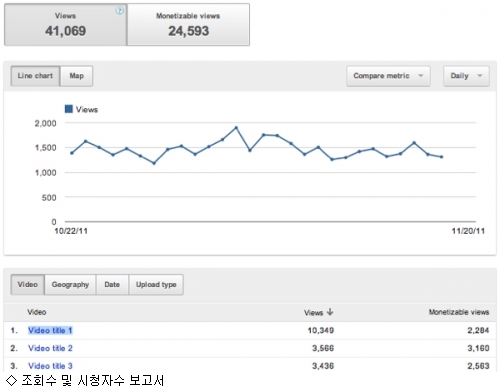
Task: Open the Compare metric dropdown
Action: pyautogui.click(x=388, y=76)
